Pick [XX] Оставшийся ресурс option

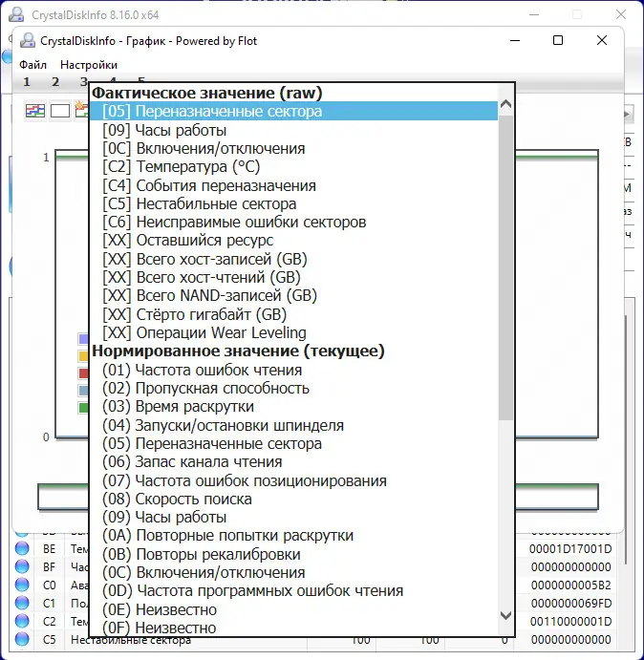tap(293, 241)
